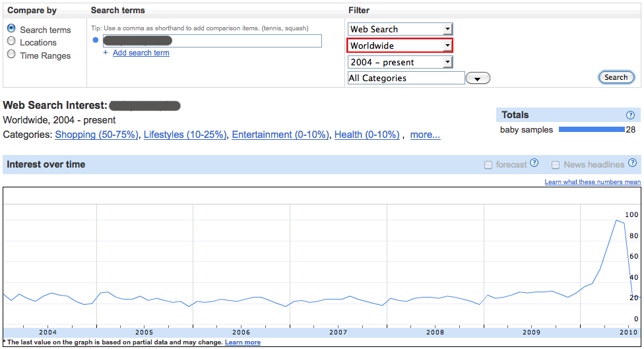The image size is (644, 349).
Task: Toggle the News headlines checkbox
Action: tap(556, 165)
